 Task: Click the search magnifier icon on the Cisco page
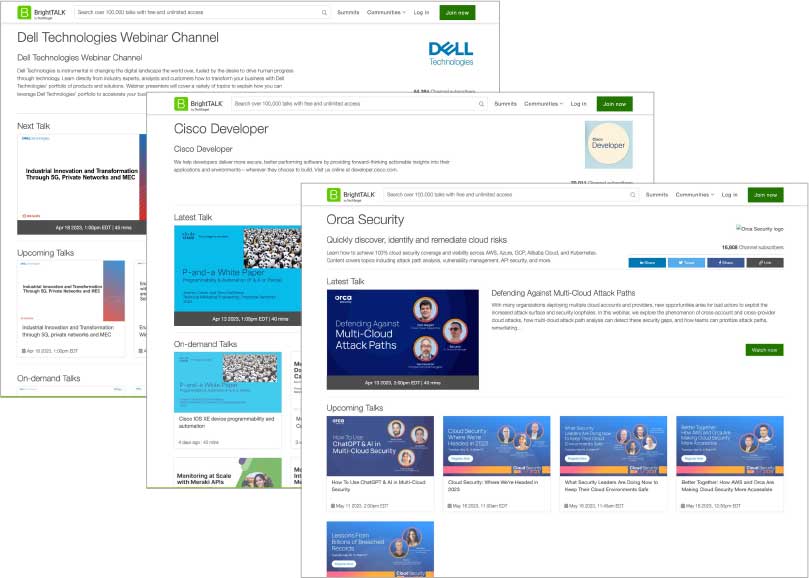tap(482, 104)
